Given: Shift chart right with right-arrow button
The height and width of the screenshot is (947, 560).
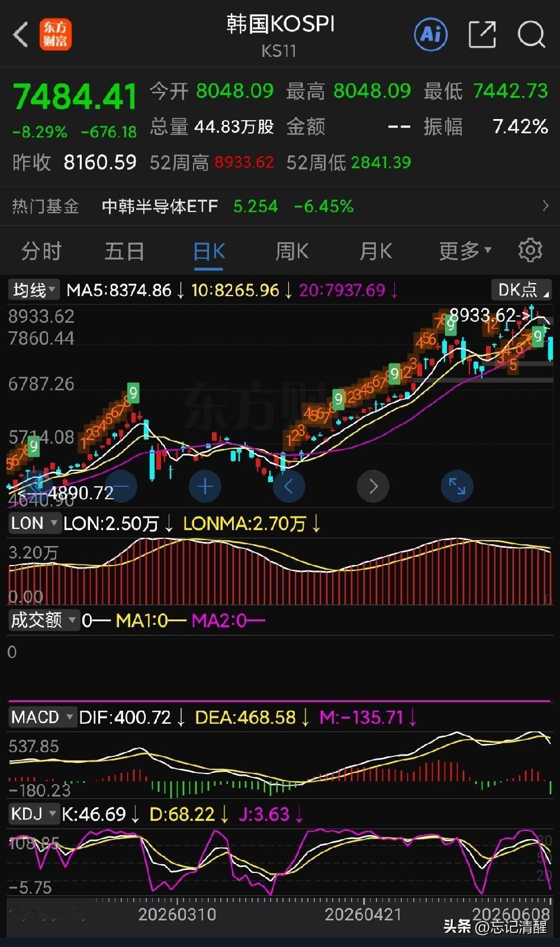Looking at the screenshot, I should tap(373, 487).
